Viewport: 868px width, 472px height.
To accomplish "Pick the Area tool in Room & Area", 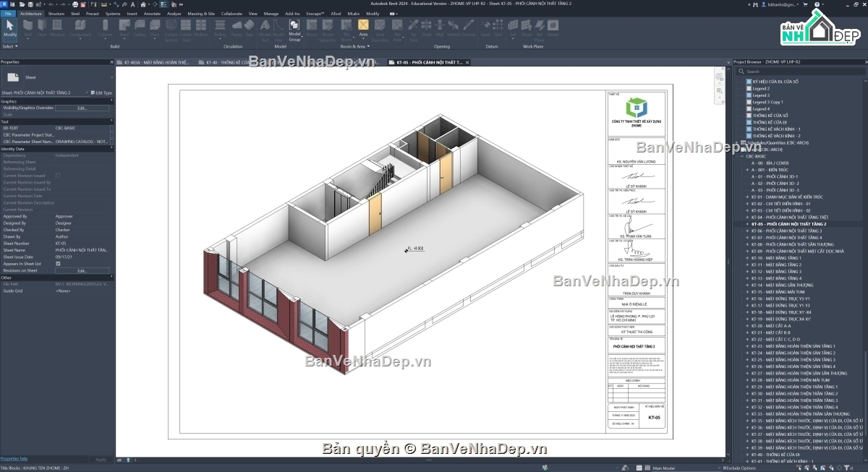I will coord(363,28).
